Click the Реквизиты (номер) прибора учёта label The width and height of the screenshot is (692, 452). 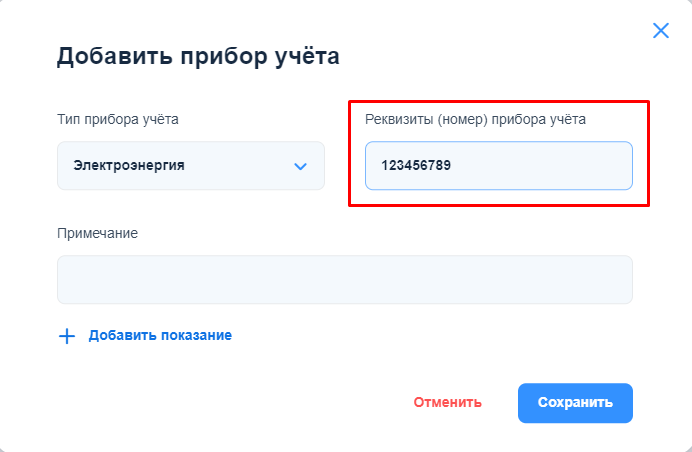click(475, 119)
